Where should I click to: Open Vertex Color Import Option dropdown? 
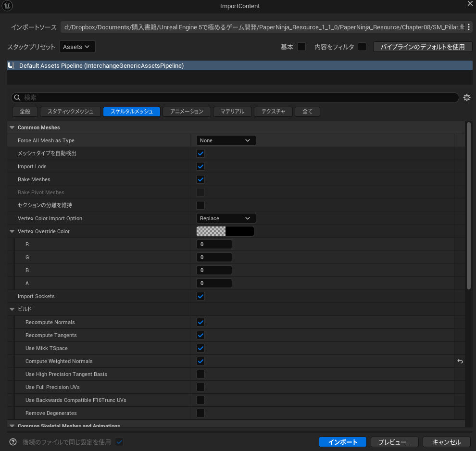226,218
